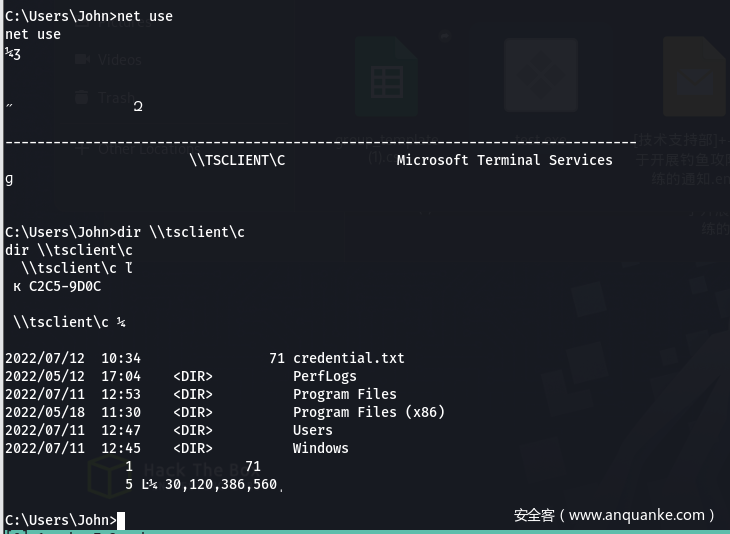Click the faint Videos folder icon
Image resolution: width=730 pixels, height=534 pixels.
83,60
